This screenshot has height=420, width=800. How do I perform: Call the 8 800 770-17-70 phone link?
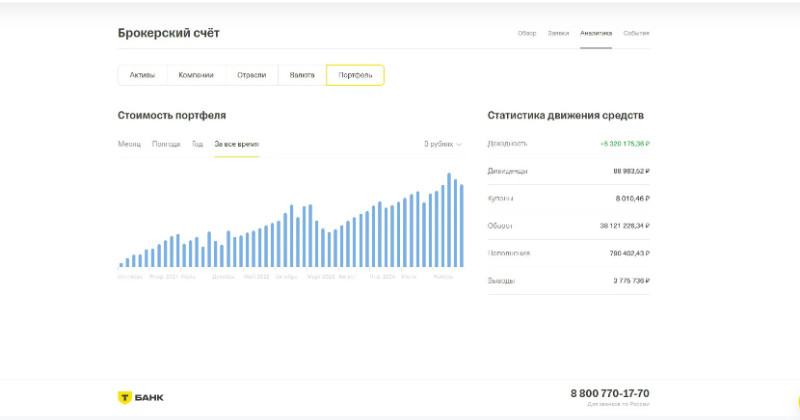[609, 394]
